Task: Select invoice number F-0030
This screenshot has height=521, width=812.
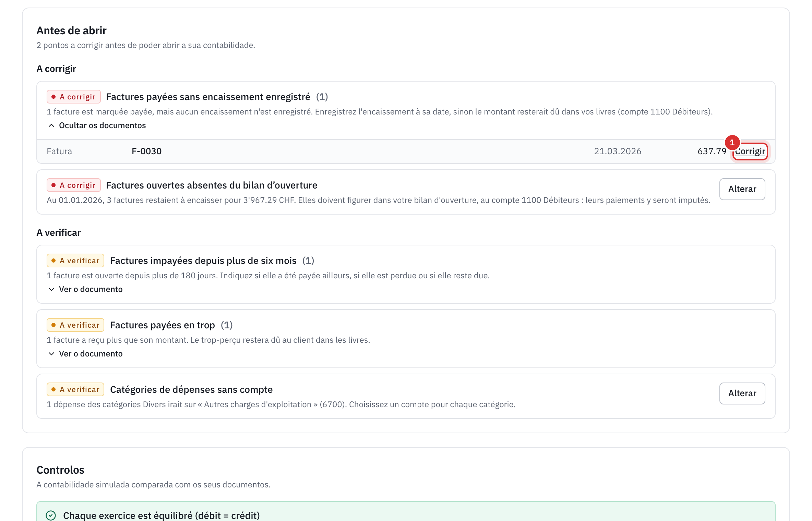Action: tap(146, 151)
